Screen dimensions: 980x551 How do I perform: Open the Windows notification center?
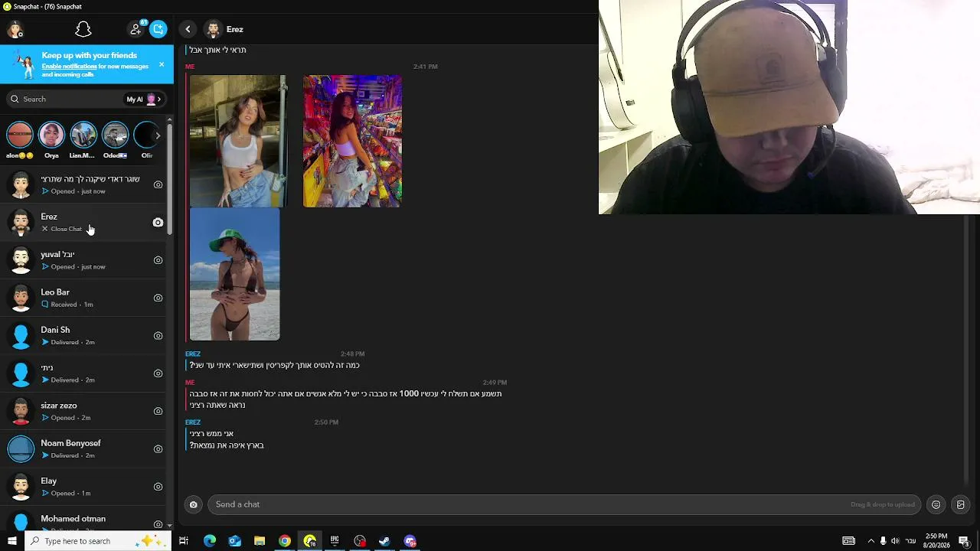[964, 541]
